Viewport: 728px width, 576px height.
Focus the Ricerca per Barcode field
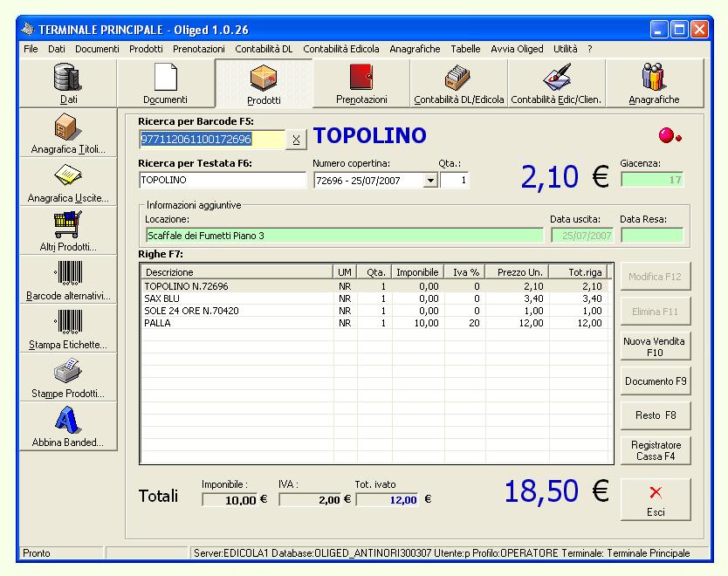(212, 140)
